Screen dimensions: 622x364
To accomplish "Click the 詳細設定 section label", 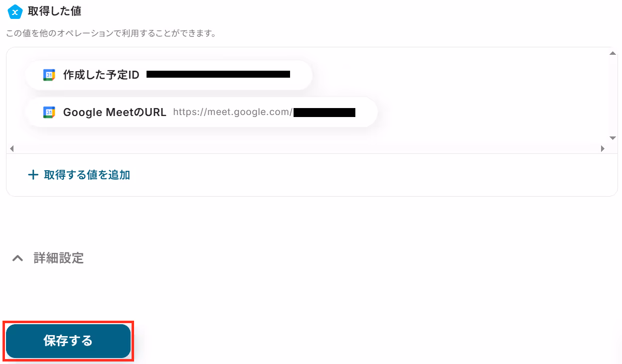I will 58,258.
